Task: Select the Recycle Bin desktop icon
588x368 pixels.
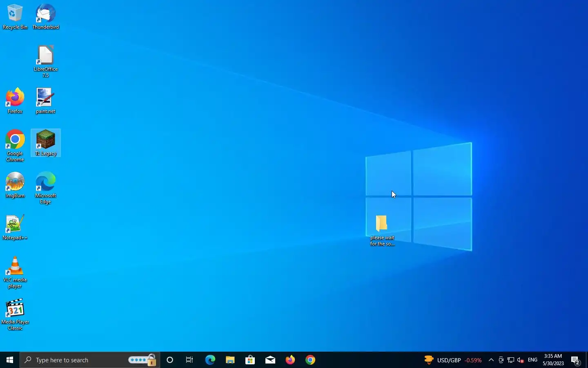Action: 15,17
